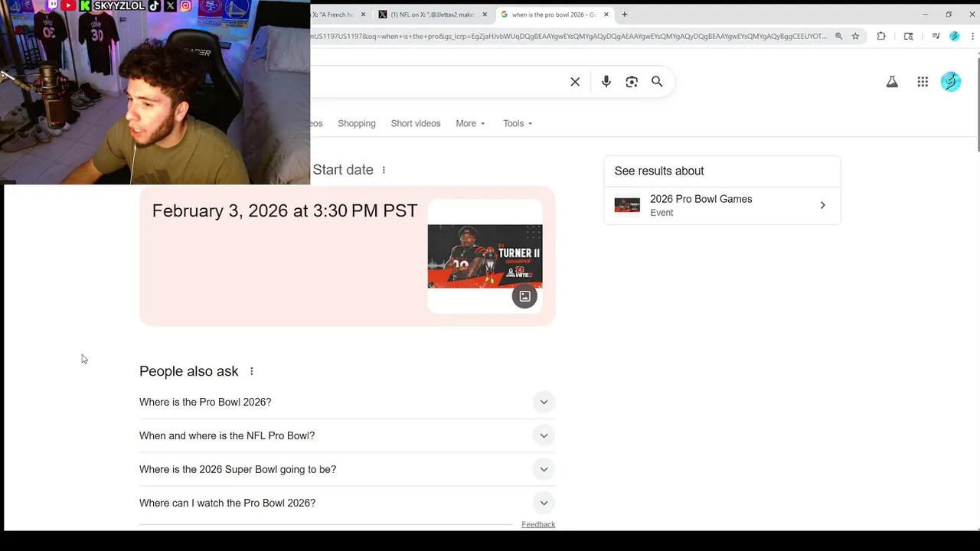980x551 pixels.
Task: Open the tab search side panel icon
Action: pyautogui.click(x=909, y=36)
